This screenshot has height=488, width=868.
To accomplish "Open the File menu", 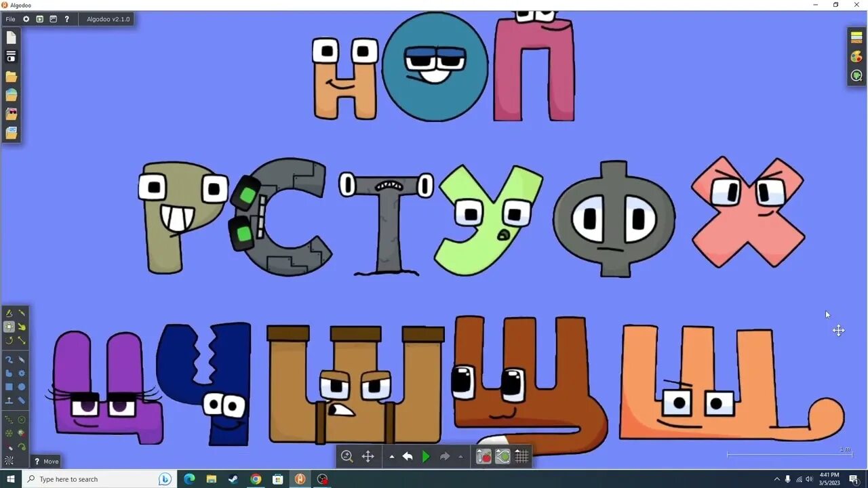I will 11,19.
